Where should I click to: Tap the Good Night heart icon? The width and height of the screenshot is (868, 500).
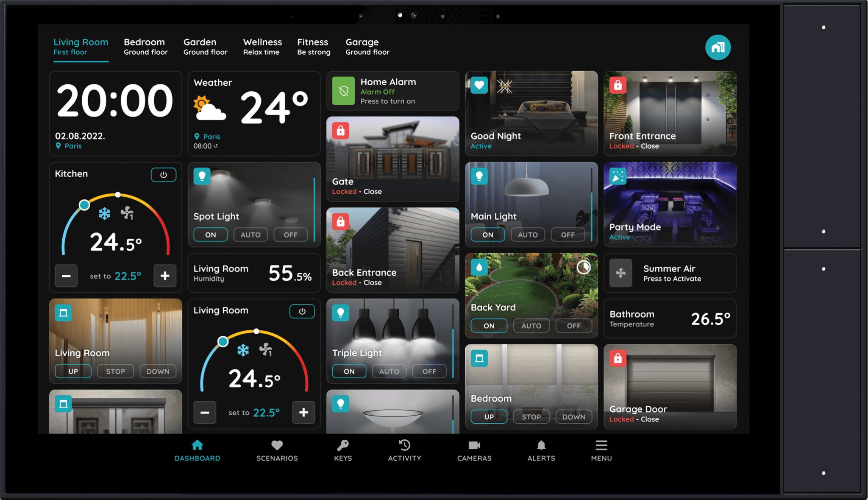point(479,85)
